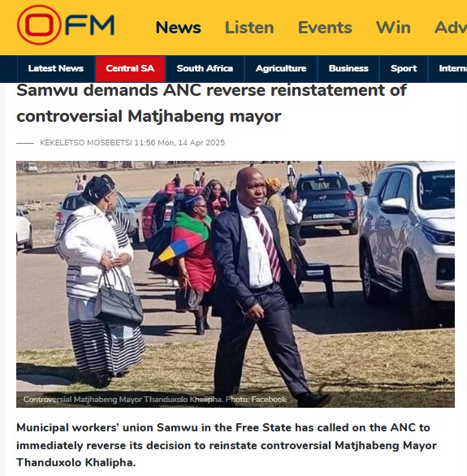Open the International news tab
This screenshot has height=476, width=467.
coord(448,68)
